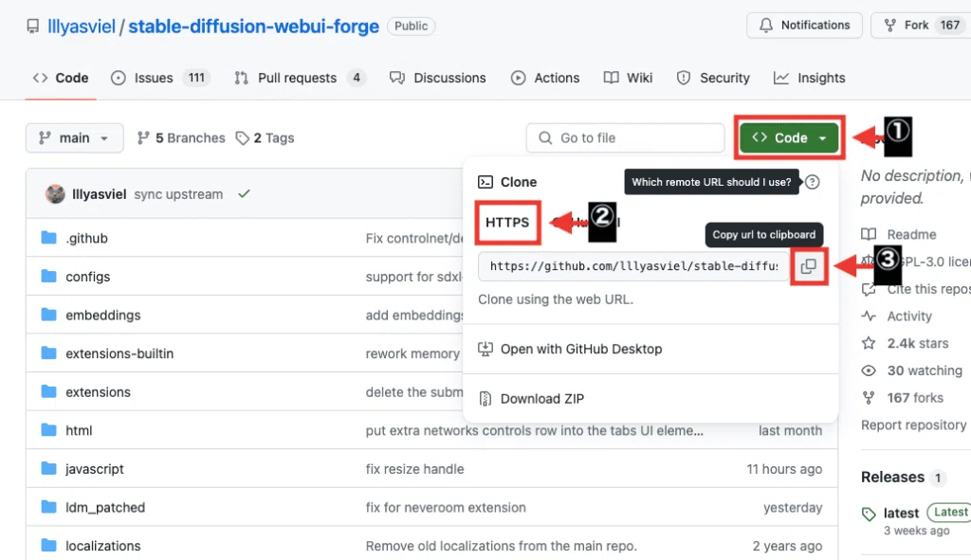View the 5 Branches link

[x=181, y=138]
